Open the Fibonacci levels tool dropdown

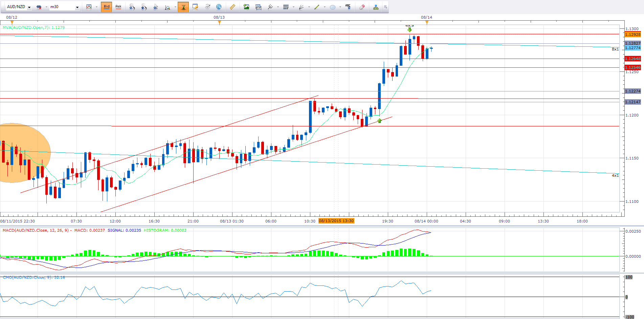pos(293,7)
